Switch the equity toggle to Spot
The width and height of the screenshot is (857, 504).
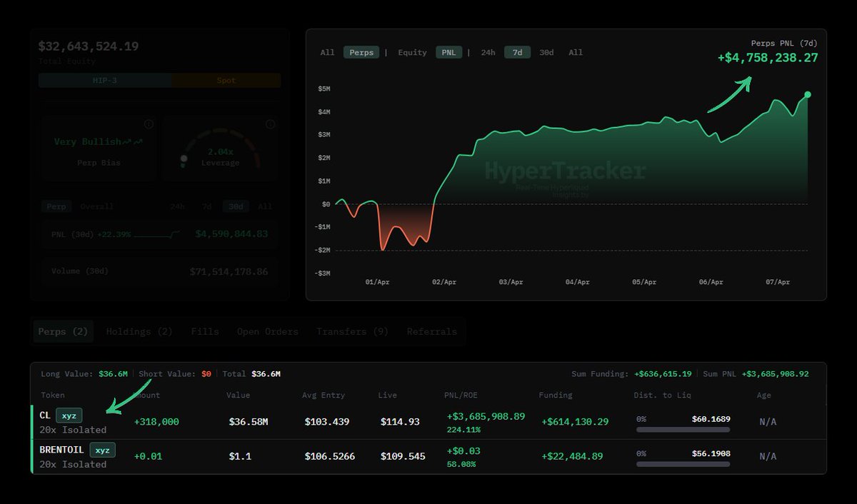click(x=226, y=81)
